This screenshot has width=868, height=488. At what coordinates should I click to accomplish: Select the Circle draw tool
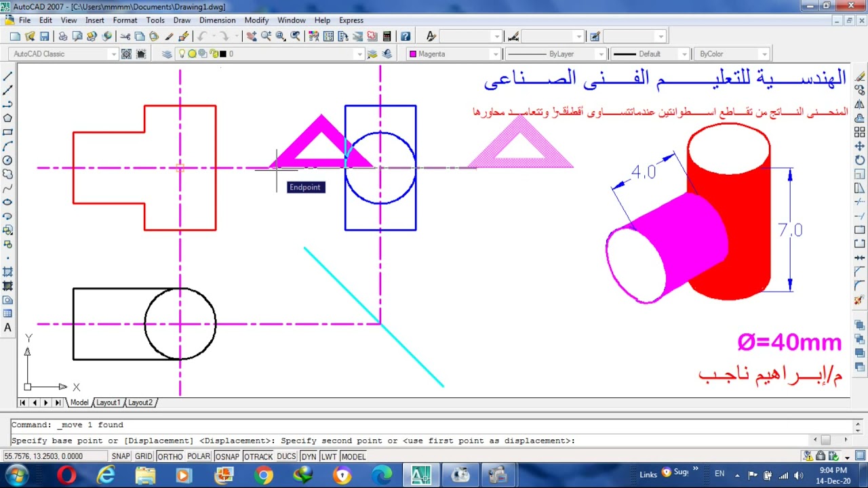pos(8,160)
